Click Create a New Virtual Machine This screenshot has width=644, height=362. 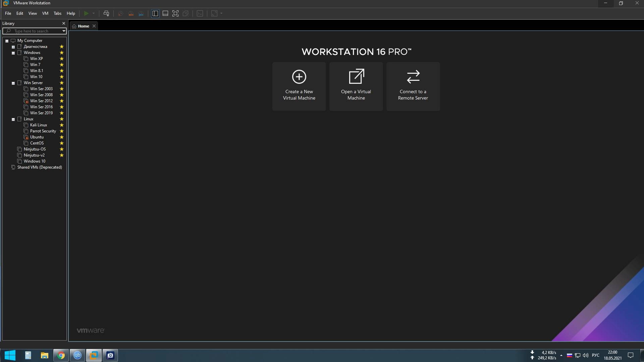pyautogui.click(x=299, y=86)
